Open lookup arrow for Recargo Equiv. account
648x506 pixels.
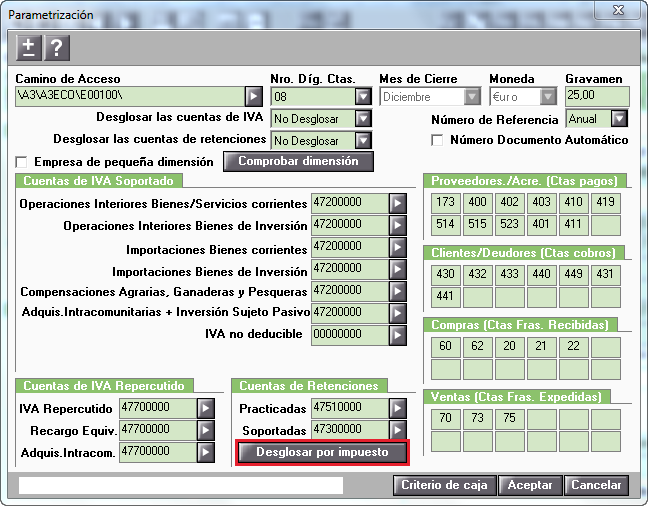point(206,430)
